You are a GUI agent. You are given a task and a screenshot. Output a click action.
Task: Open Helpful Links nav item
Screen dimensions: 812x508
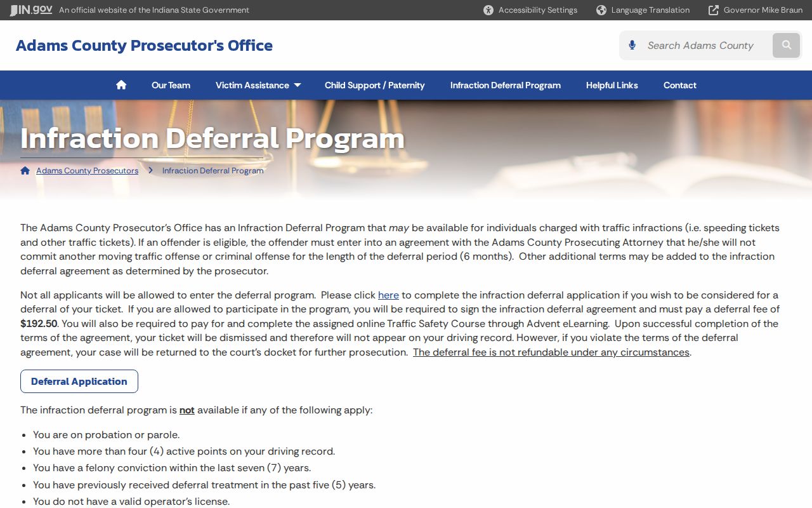click(612, 85)
